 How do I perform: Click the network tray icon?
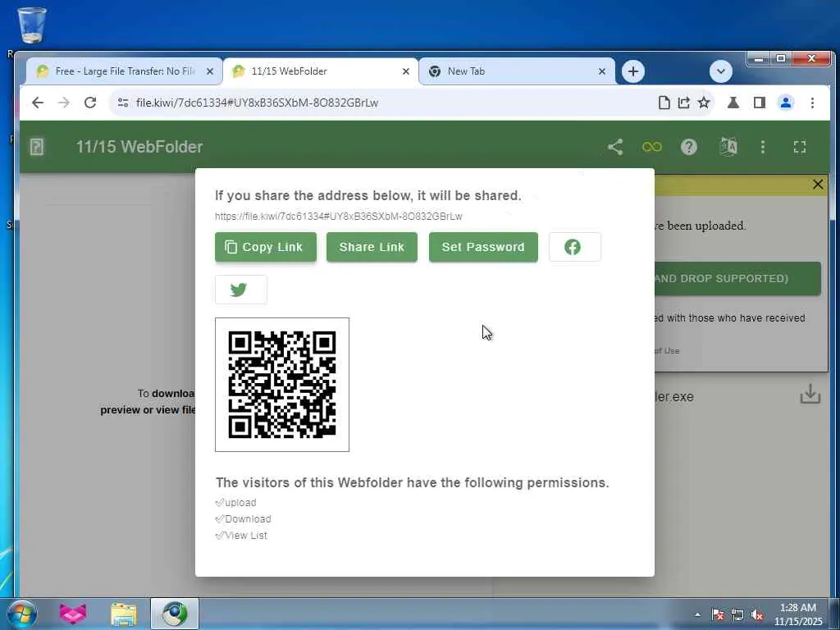click(737, 614)
